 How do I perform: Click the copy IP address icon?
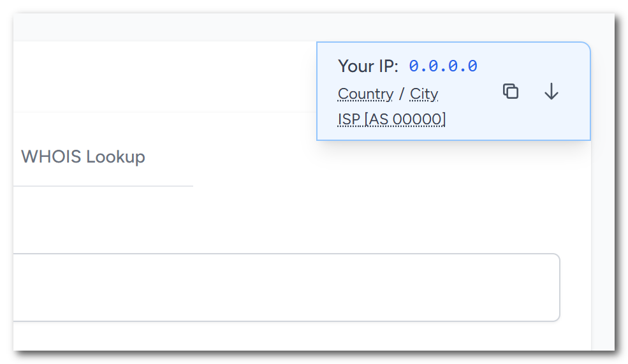[511, 92]
